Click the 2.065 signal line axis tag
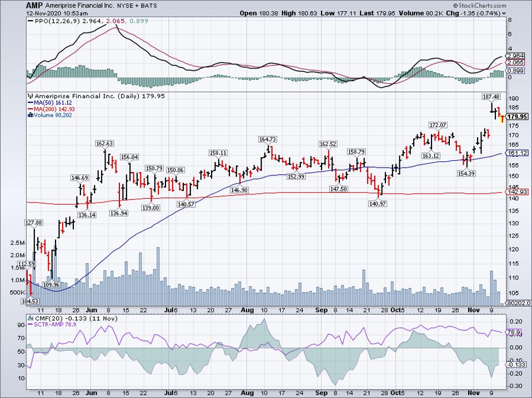Screen dimensions: 532x398 [x=516, y=63]
